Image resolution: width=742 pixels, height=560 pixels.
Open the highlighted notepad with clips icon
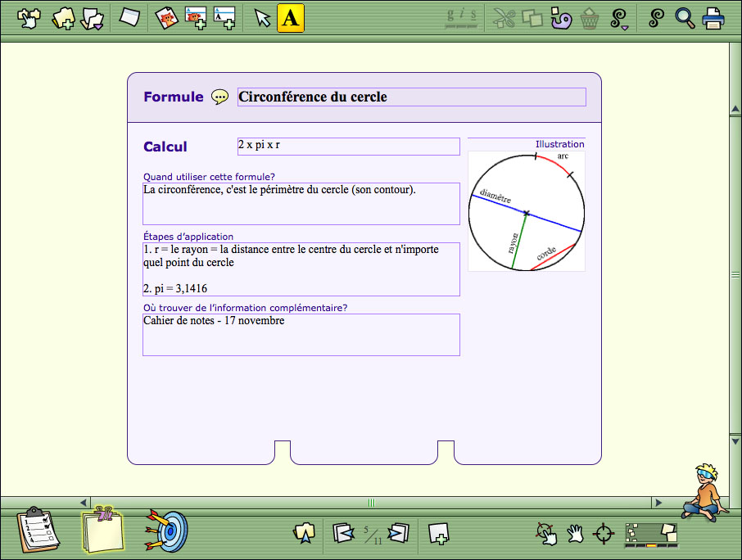[102, 530]
